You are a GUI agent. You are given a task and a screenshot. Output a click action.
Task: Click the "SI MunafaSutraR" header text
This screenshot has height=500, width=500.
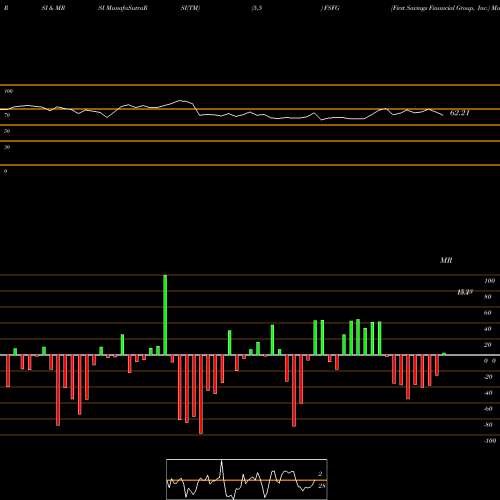coord(123,8)
